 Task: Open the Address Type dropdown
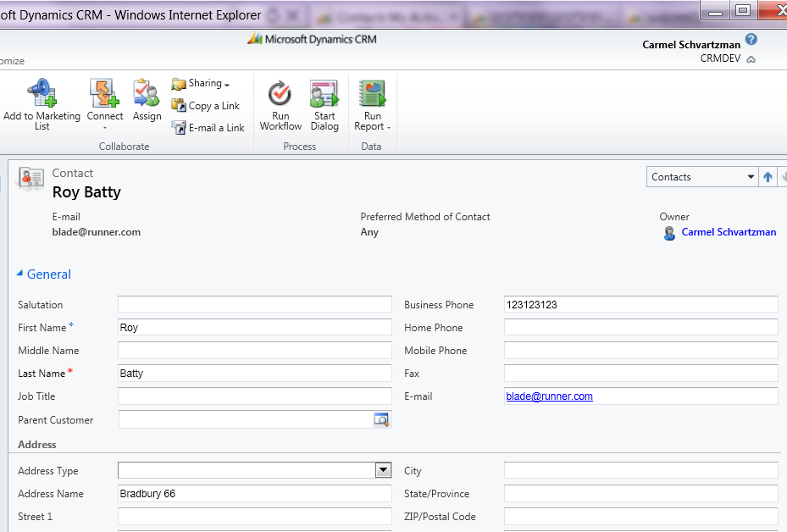tap(382, 469)
